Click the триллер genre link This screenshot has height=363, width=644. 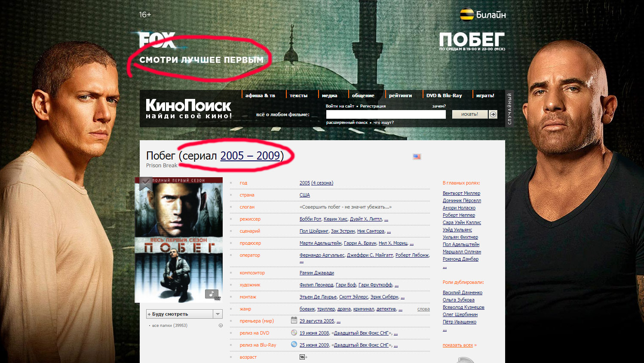coord(326,309)
